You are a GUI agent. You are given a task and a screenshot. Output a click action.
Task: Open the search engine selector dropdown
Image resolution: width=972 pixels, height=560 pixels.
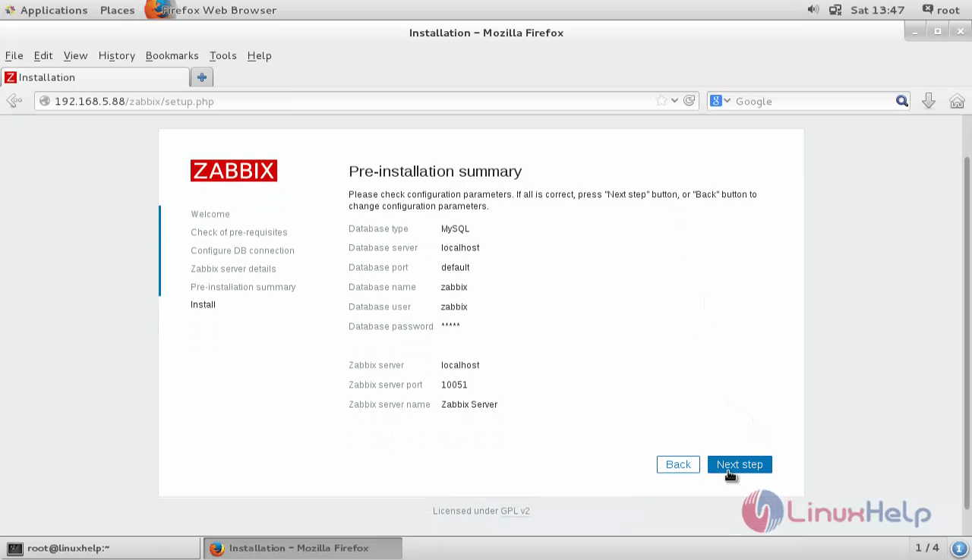pos(720,101)
